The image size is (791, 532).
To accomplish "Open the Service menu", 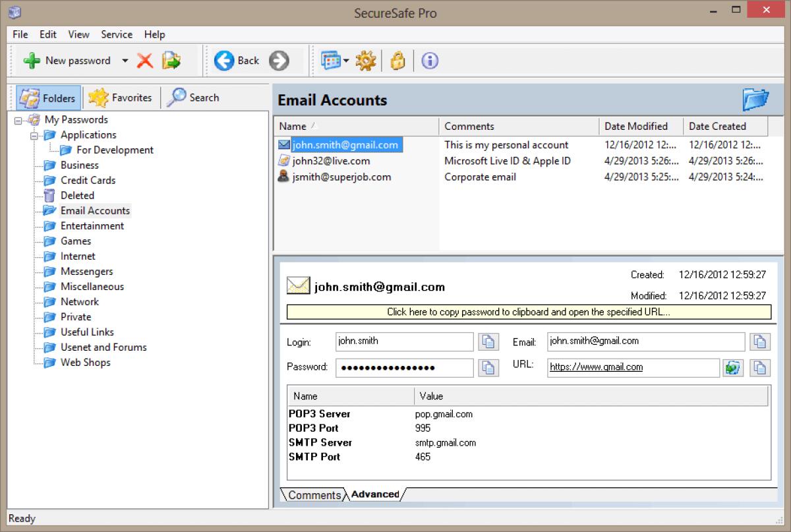I will pos(117,34).
